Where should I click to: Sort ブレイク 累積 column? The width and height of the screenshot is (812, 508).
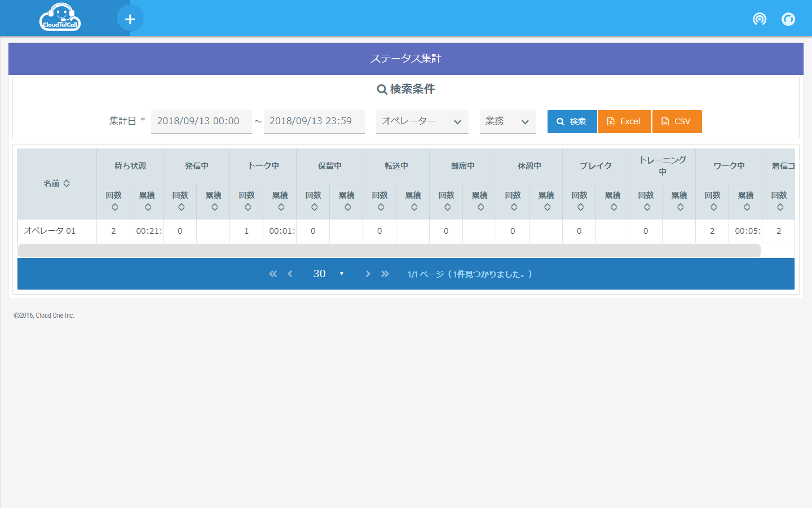point(612,201)
